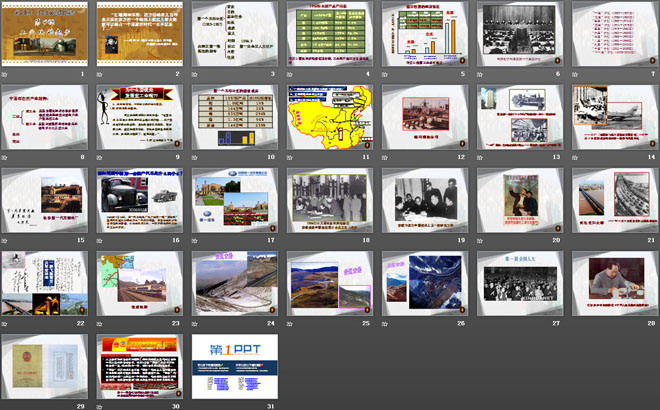The height and width of the screenshot is (410, 660).
Task: Select slide 20 propaganda poster thumbnail
Action: [520, 200]
